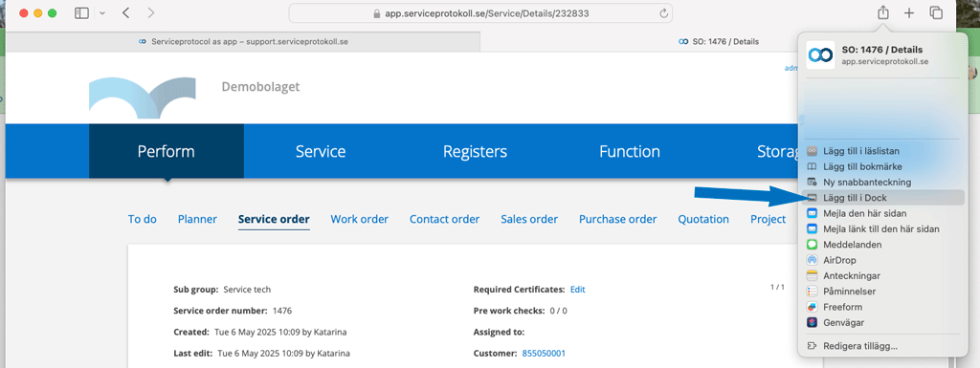Go forward with the forward arrow
The width and height of the screenshot is (980, 368).
150,12
